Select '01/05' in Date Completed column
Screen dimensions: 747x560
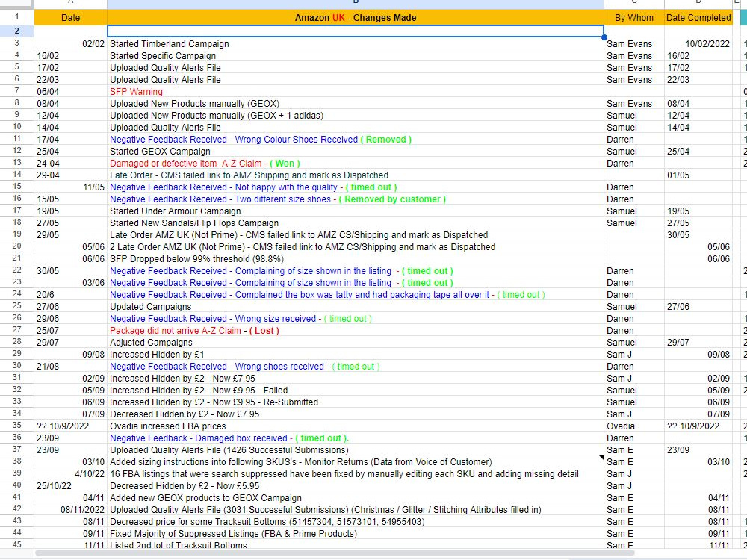point(698,175)
